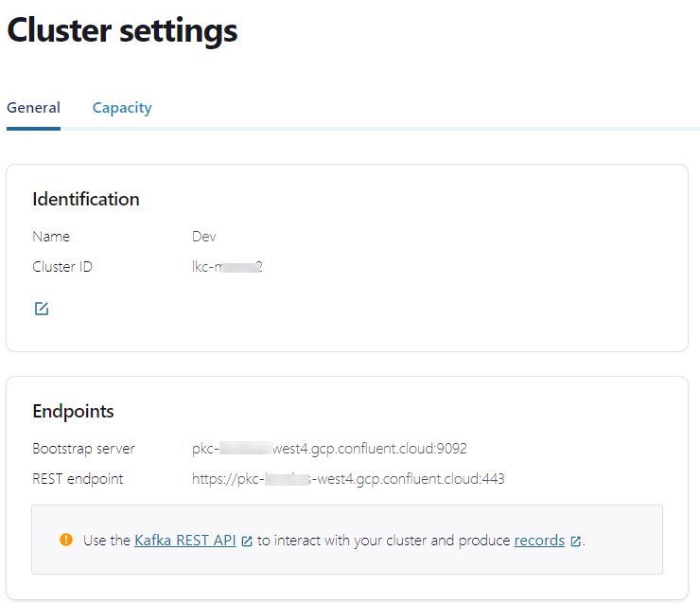Click the REST endpoint URL value

[x=348, y=479]
